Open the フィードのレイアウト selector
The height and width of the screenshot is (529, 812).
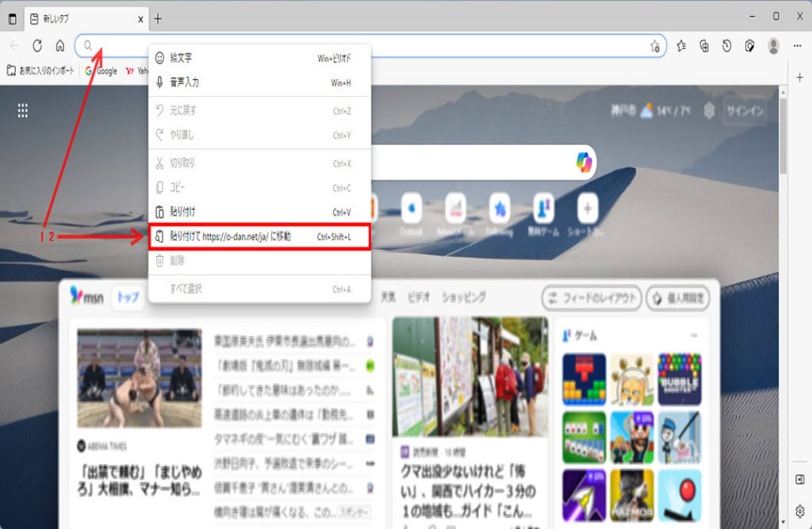pos(591,298)
